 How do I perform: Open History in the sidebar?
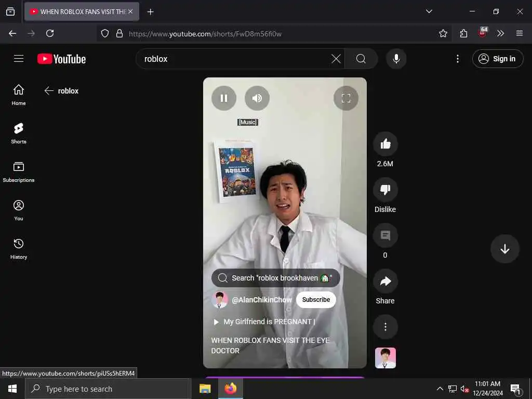(x=19, y=249)
